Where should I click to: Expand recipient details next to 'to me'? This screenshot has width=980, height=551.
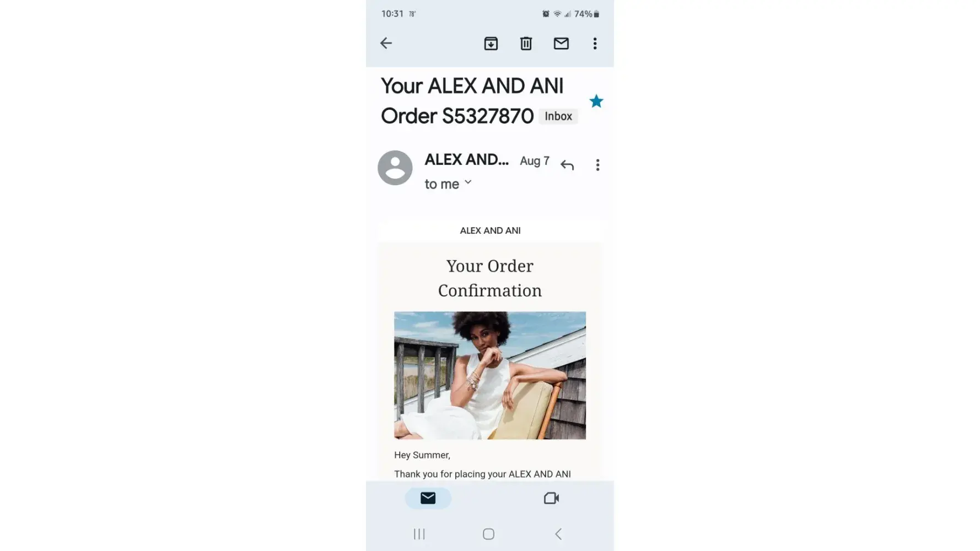(x=468, y=182)
